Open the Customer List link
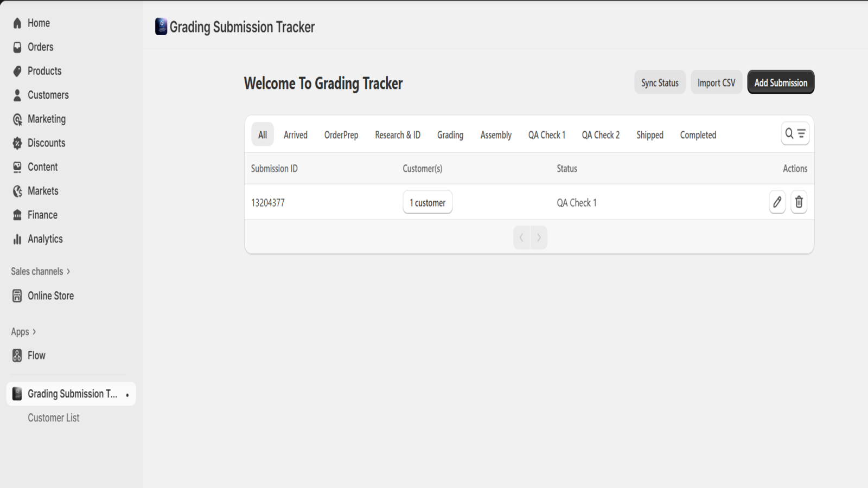868x488 pixels. pyautogui.click(x=54, y=418)
